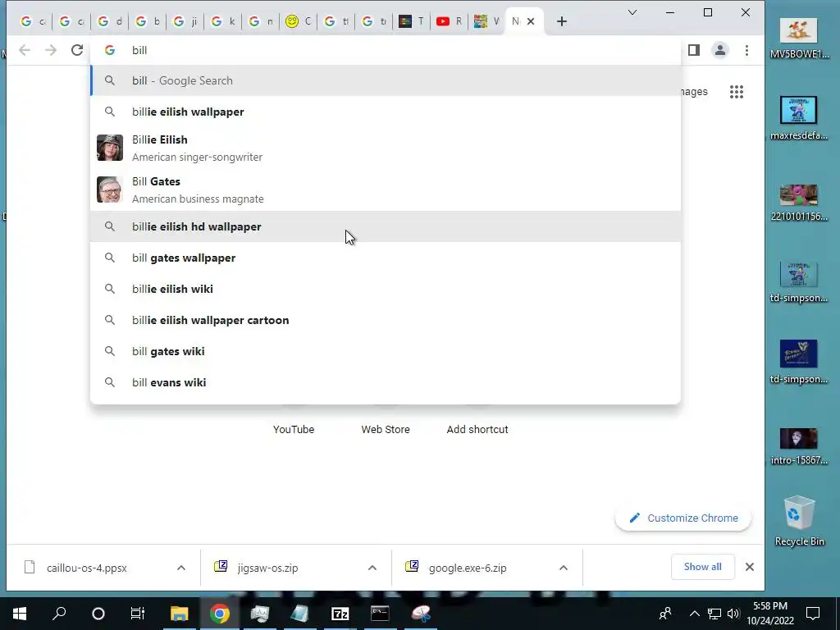Image resolution: width=840 pixels, height=630 pixels.
Task: Open volume control tray icon
Action: [x=733, y=614]
